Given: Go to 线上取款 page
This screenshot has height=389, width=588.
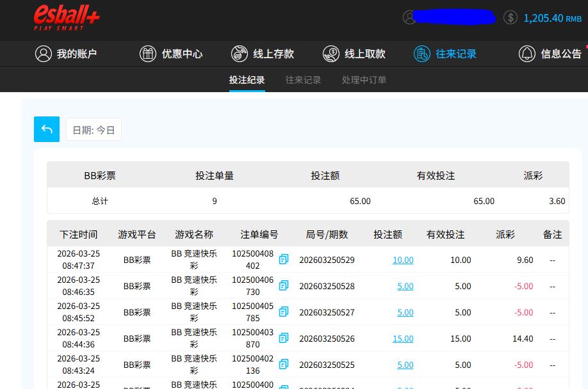Looking at the screenshot, I should (x=354, y=54).
